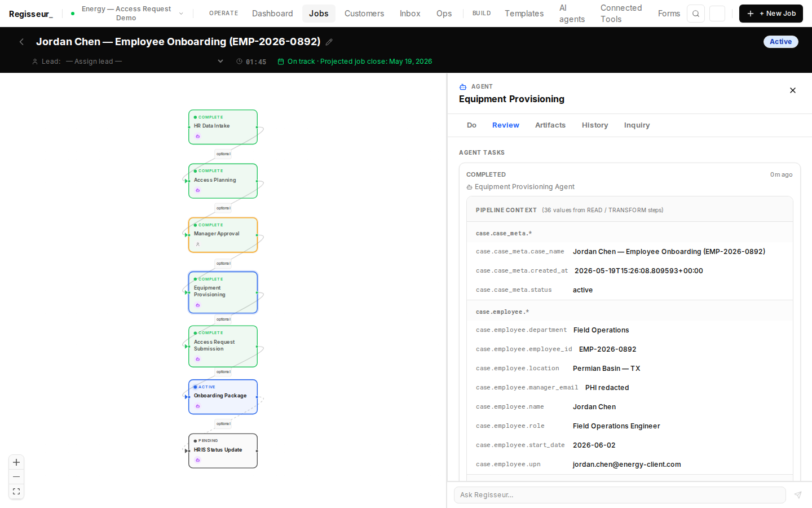Select the HR Data Intake node
Screen dimensions: 812x508
coord(223,127)
